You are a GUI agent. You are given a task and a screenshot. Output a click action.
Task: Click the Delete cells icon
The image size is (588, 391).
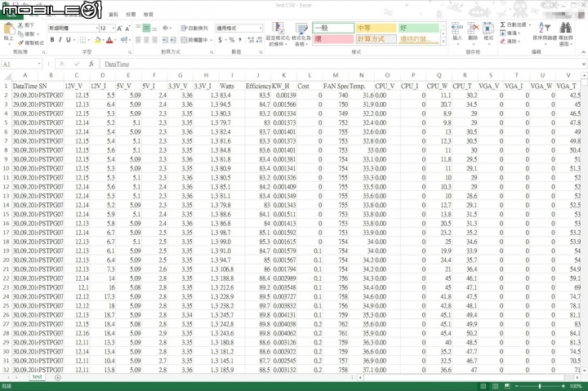click(473, 29)
